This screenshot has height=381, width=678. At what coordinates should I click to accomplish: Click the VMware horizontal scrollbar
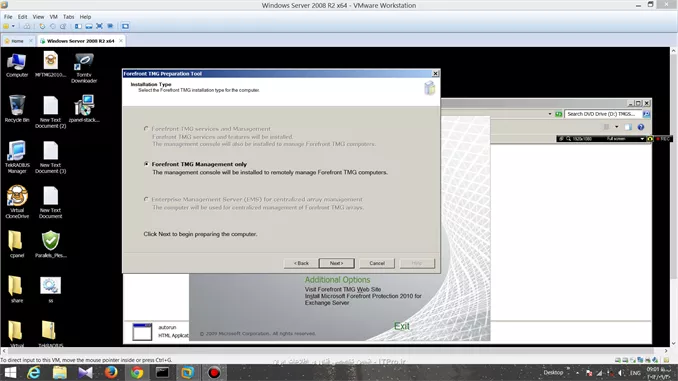pyautogui.click(x=334, y=351)
